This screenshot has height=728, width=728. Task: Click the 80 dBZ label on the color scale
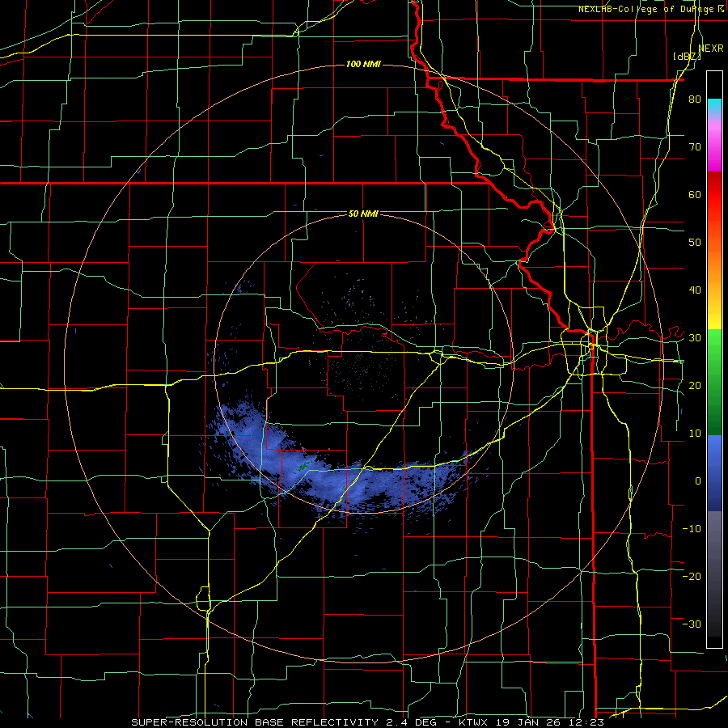pyautogui.click(x=695, y=99)
